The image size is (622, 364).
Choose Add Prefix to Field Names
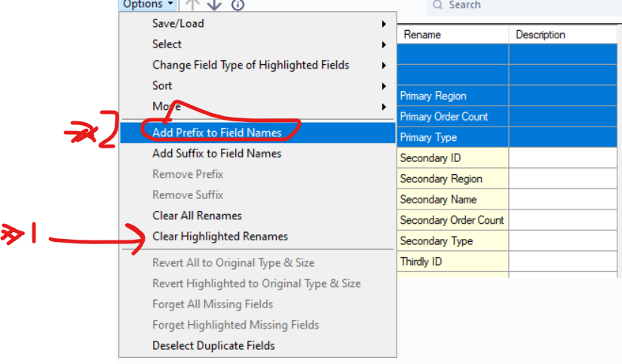[x=217, y=133]
